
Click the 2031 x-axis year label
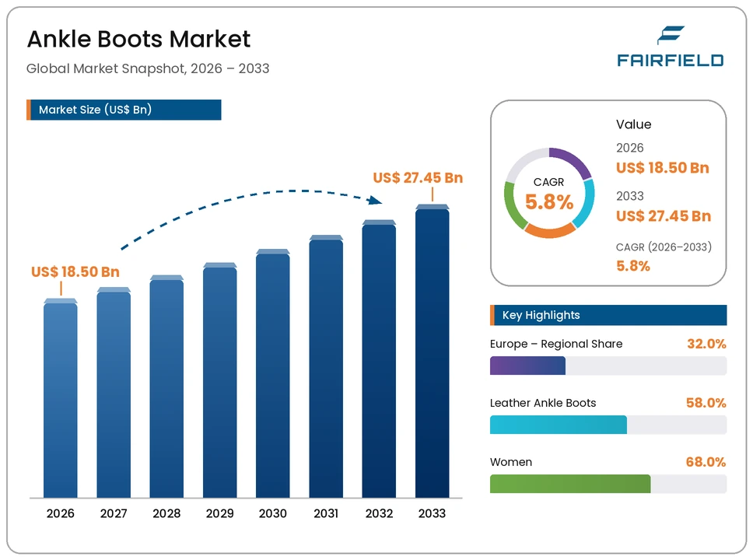[326, 513]
